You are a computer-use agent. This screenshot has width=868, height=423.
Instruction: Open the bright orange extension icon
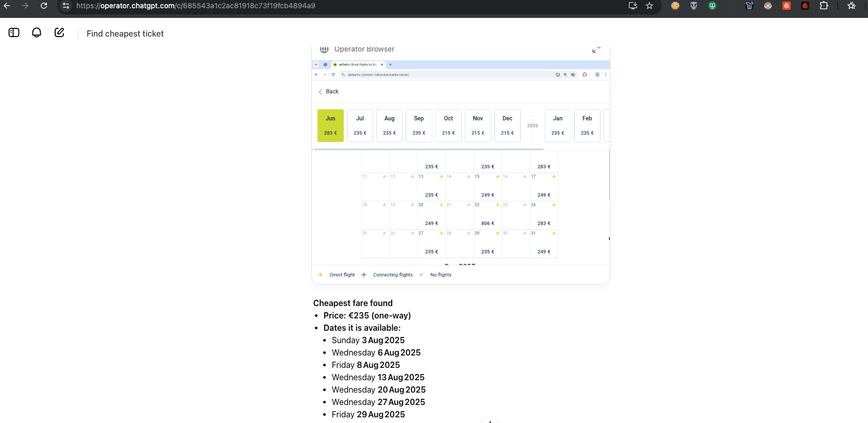787,6
